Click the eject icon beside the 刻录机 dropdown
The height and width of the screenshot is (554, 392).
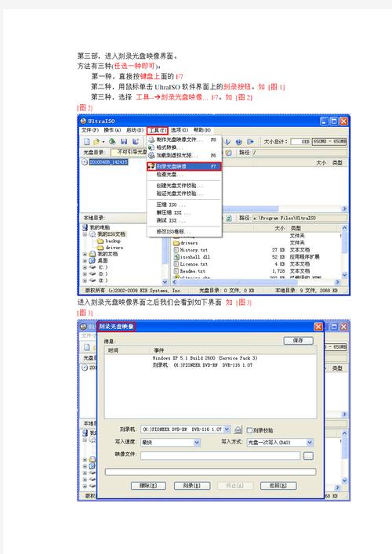click(238, 429)
